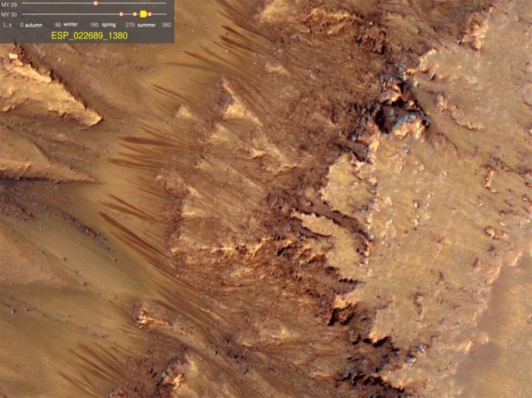Select the '90 winter' season label
Image resolution: width=532 pixels, height=398 pixels.
(x=66, y=24)
